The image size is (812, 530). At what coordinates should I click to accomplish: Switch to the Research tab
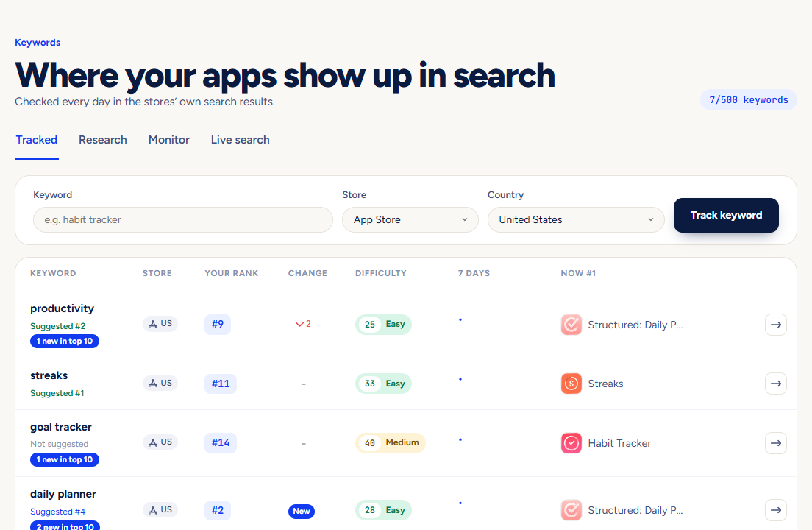(x=102, y=140)
